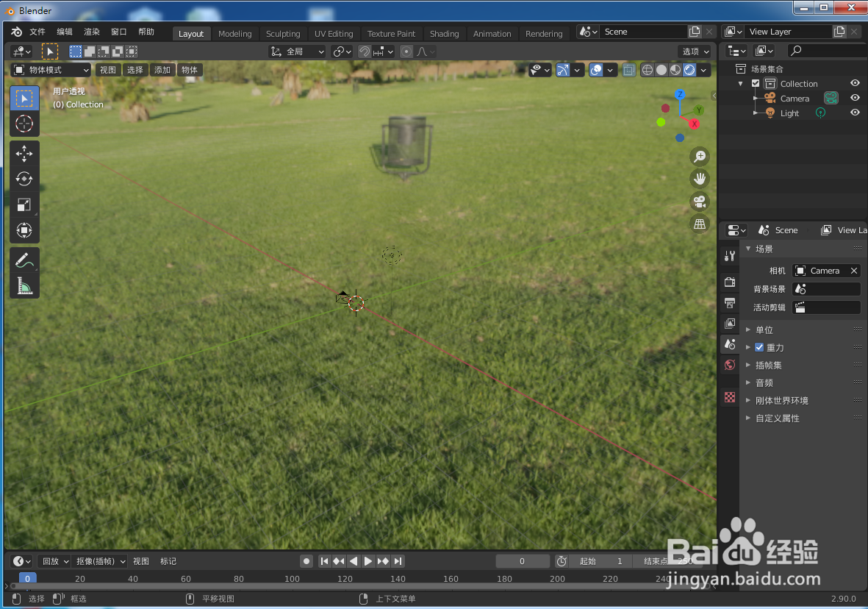Screen dimensions: 868x609
Task: Toggle visibility of the Camera in outliner
Action: pos(855,98)
